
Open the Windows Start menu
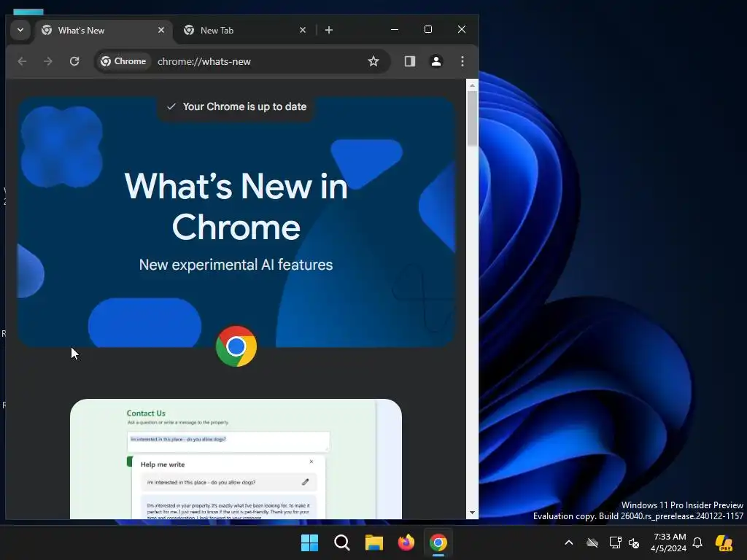(x=309, y=542)
